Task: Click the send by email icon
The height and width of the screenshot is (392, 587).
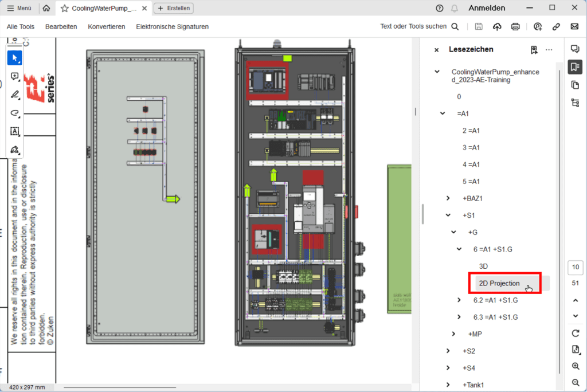Action: (575, 26)
